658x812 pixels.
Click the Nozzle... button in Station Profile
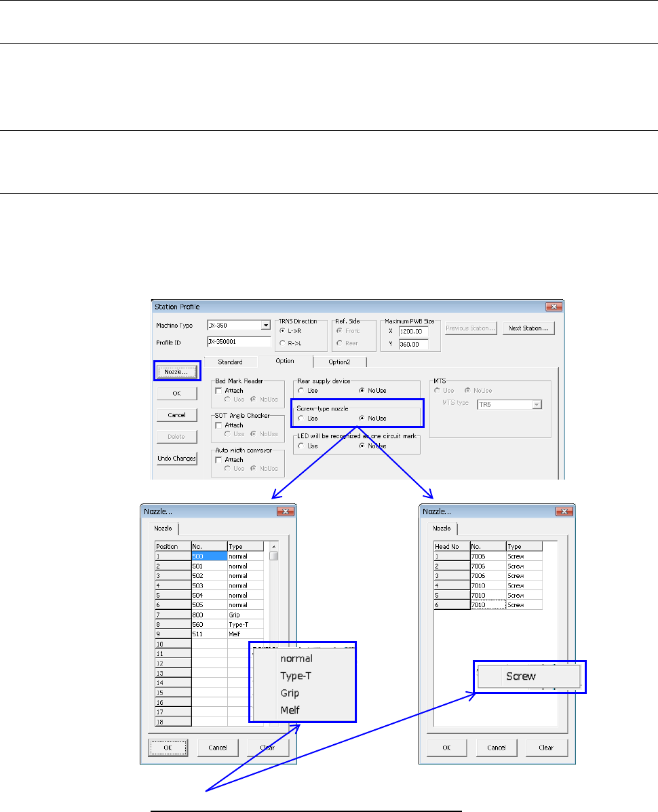click(176, 371)
